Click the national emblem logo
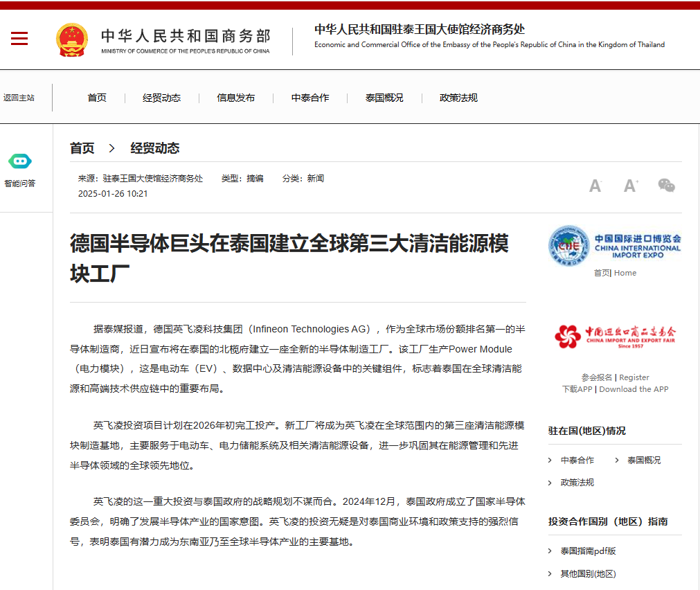The width and height of the screenshot is (700, 590). pos(72,39)
